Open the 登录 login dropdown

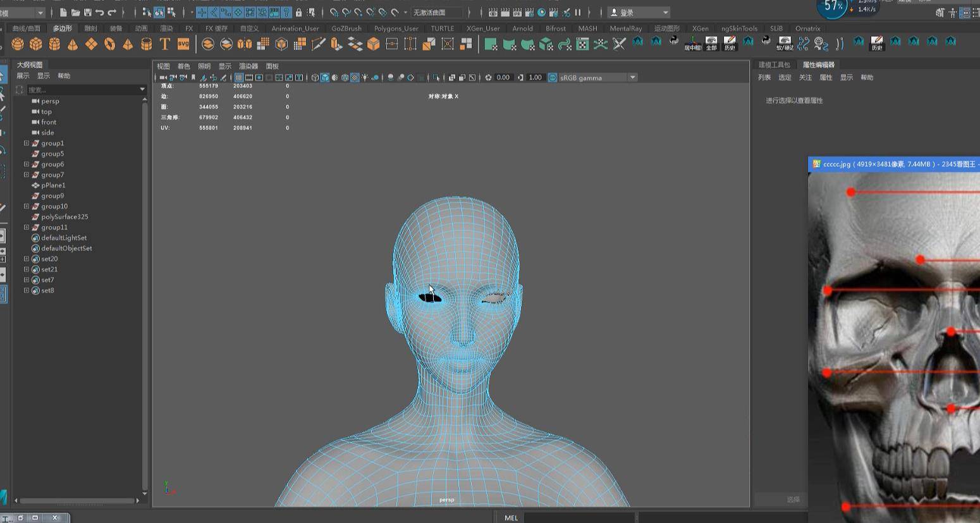(639, 12)
